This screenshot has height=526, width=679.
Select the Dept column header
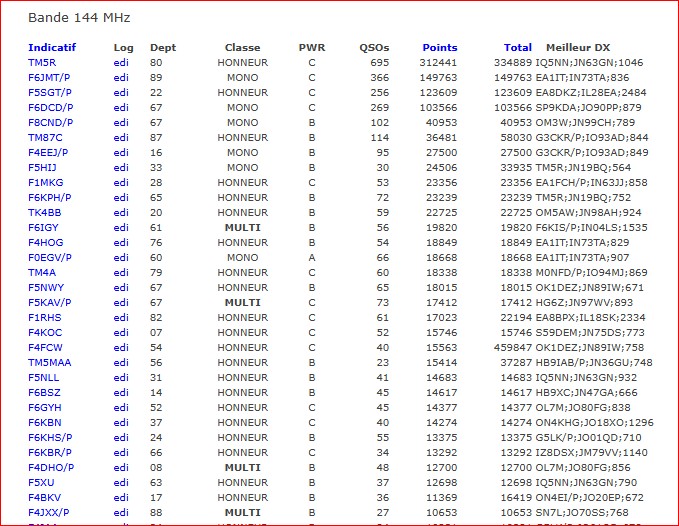coord(163,48)
